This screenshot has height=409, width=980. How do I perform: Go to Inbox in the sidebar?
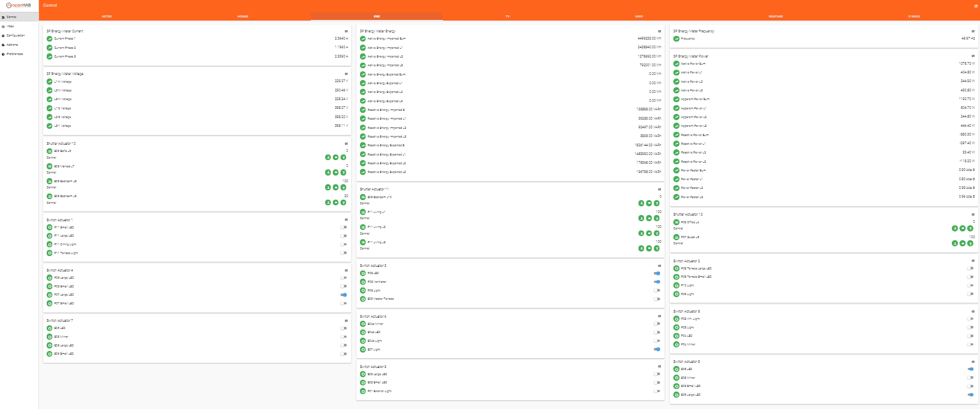tap(10, 26)
